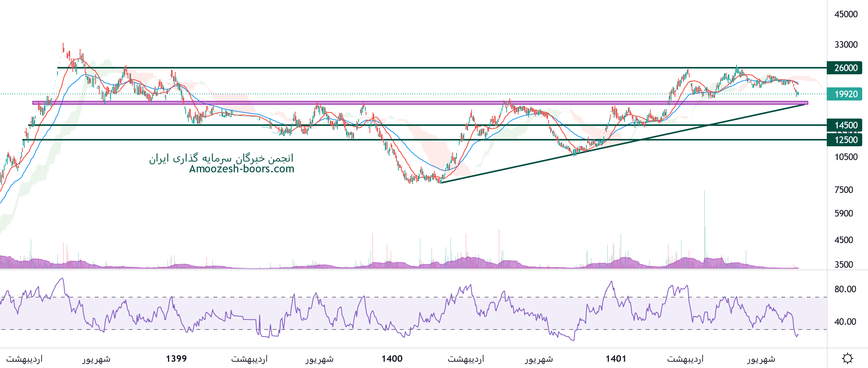
Task: Click the 1399 year marker on time axis
Action: click(x=176, y=359)
